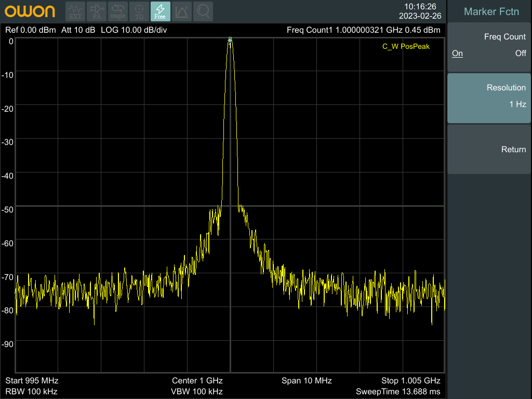Screen dimensions: 532x399
Task: Click the Free run trigger icon
Action: click(x=161, y=11)
